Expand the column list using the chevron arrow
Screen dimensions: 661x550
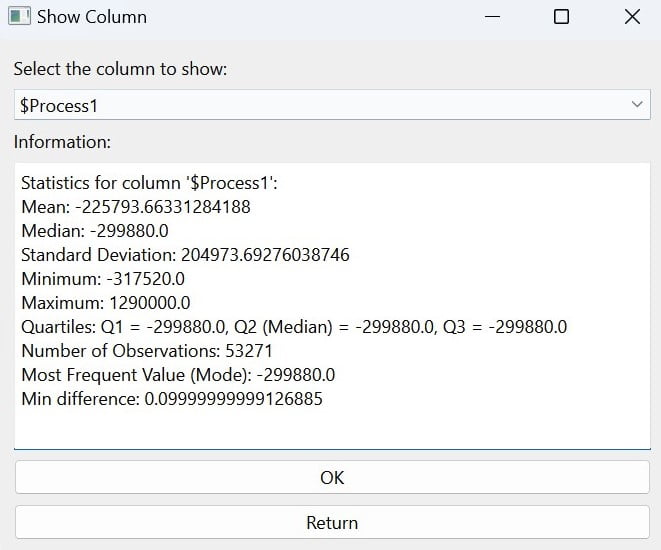point(637,105)
